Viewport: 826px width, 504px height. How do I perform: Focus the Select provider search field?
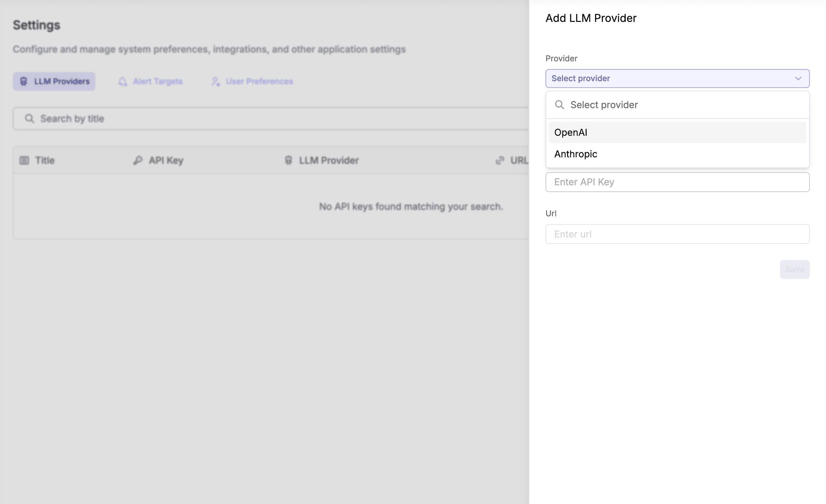[684, 105]
